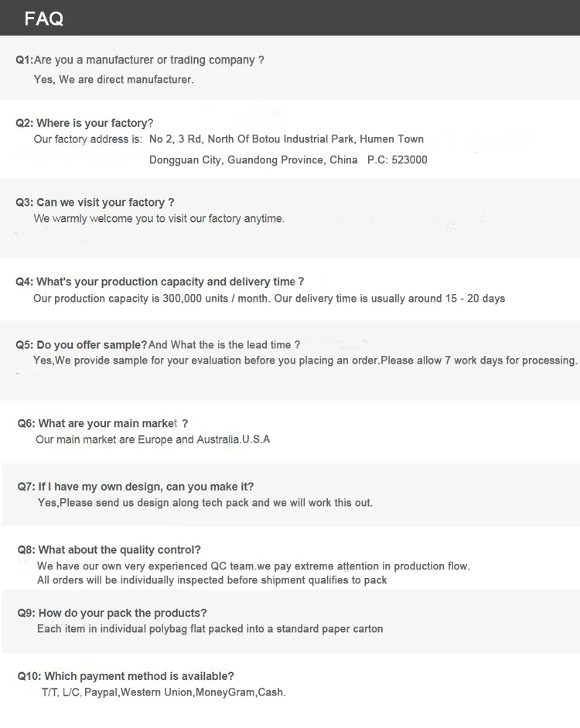Image resolution: width=580 pixels, height=728 pixels.
Task: Click the answer stating 300,000 units / month
Action: (269, 299)
